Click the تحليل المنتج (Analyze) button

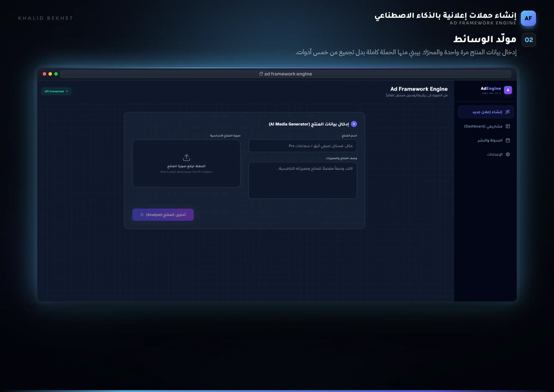click(163, 215)
